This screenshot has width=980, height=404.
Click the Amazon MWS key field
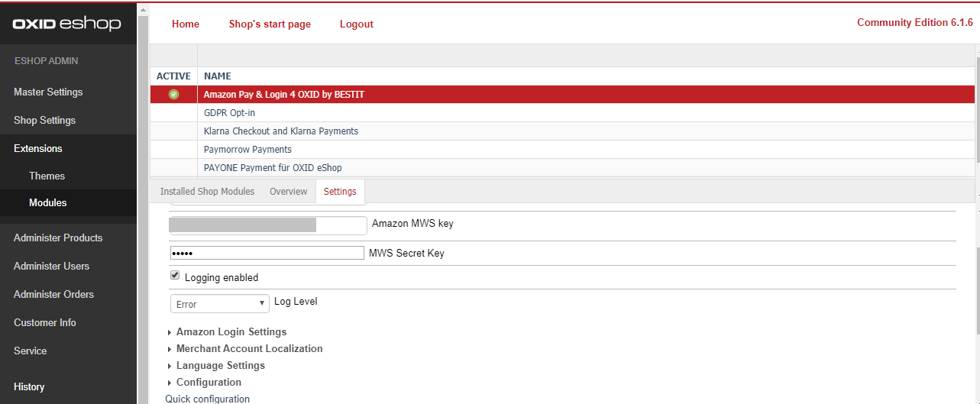click(267, 225)
